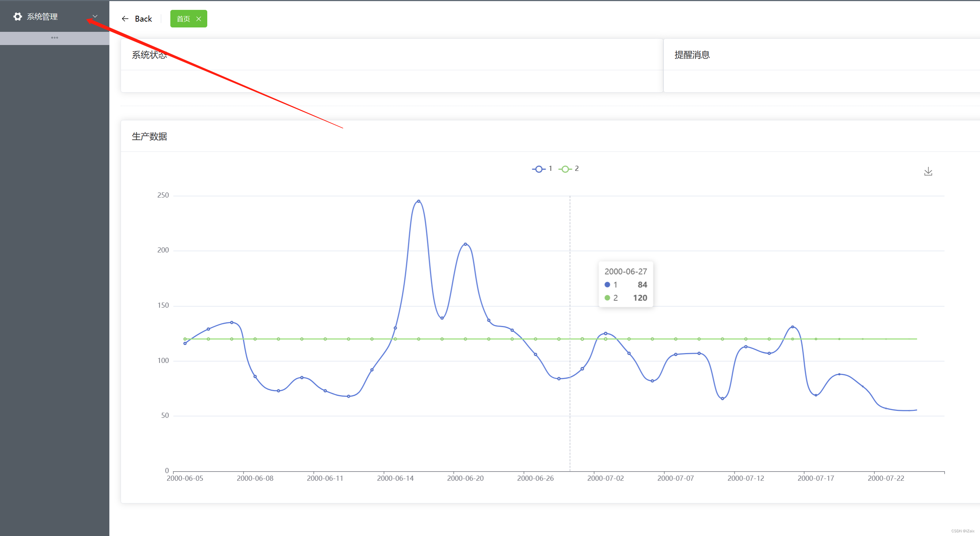This screenshot has width=980, height=536.
Task: Click tooltip value 84 for series 1
Action: (643, 285)
